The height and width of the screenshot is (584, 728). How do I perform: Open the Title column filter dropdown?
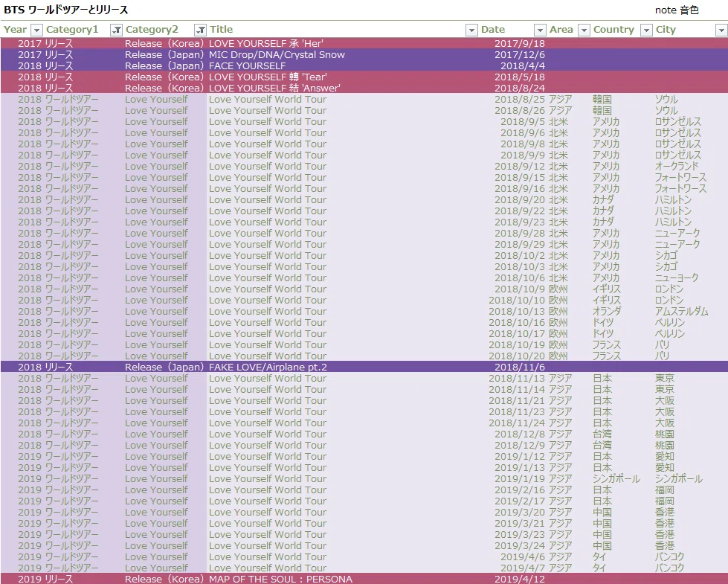(x=471, y=31)
